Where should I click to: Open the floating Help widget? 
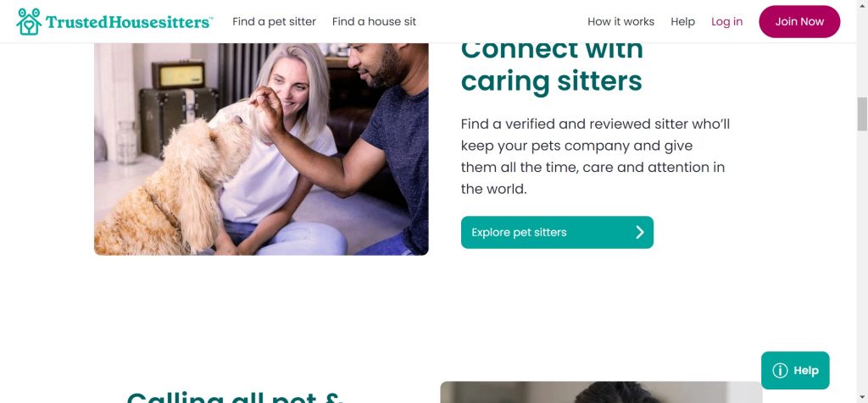pyautogui.click(x=795, y=370)
